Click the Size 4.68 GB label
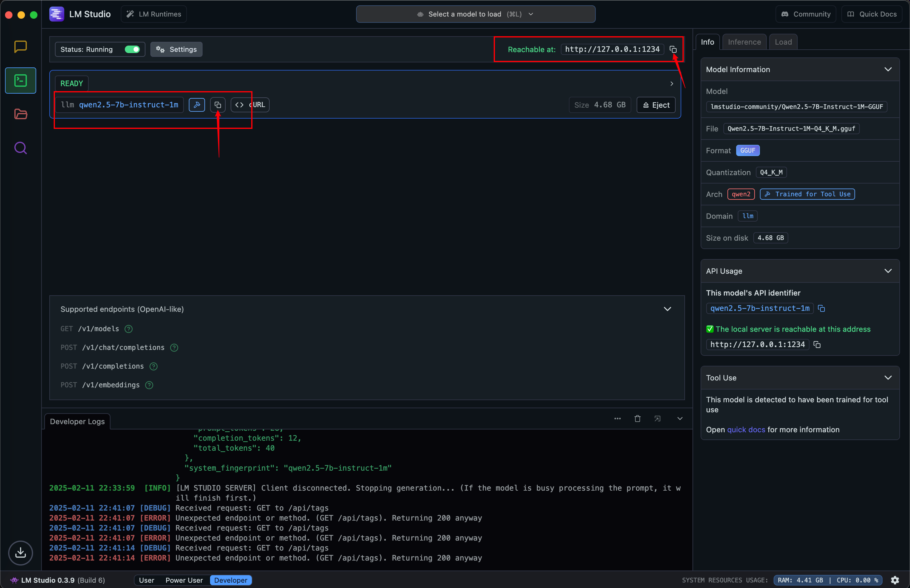The height and width of the screenshot is (588, 910). [600, 105]
